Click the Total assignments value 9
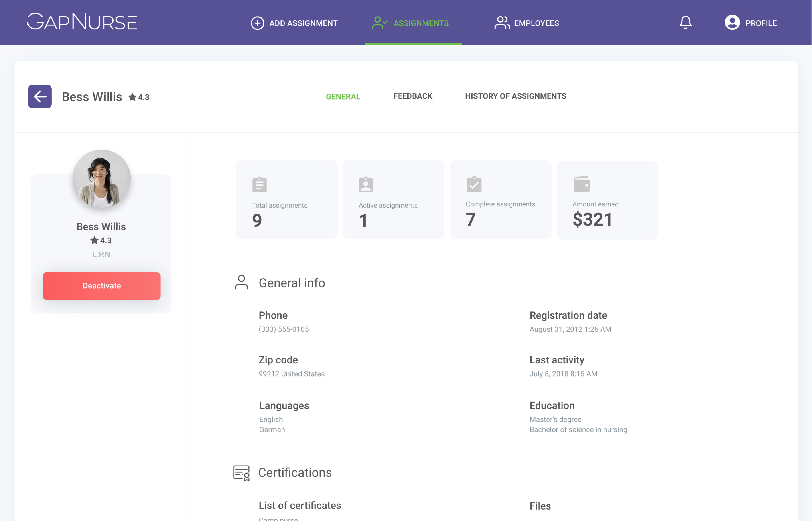This screenshot has width=812, height=521. click(257, 220)
